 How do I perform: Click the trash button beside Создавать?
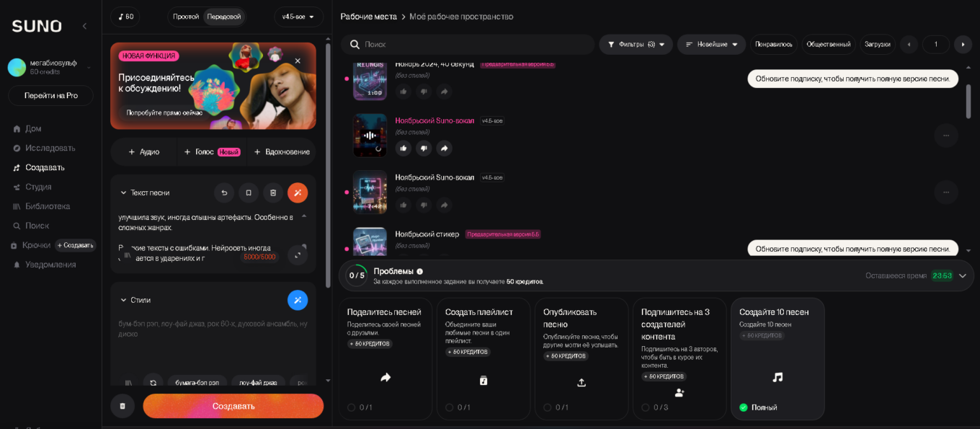122,406
